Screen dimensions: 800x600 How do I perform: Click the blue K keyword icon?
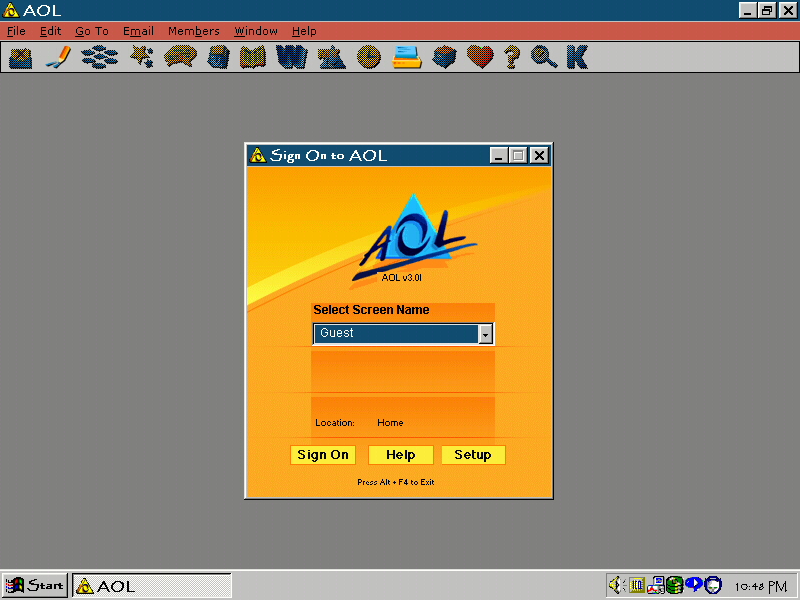point(577,58)
